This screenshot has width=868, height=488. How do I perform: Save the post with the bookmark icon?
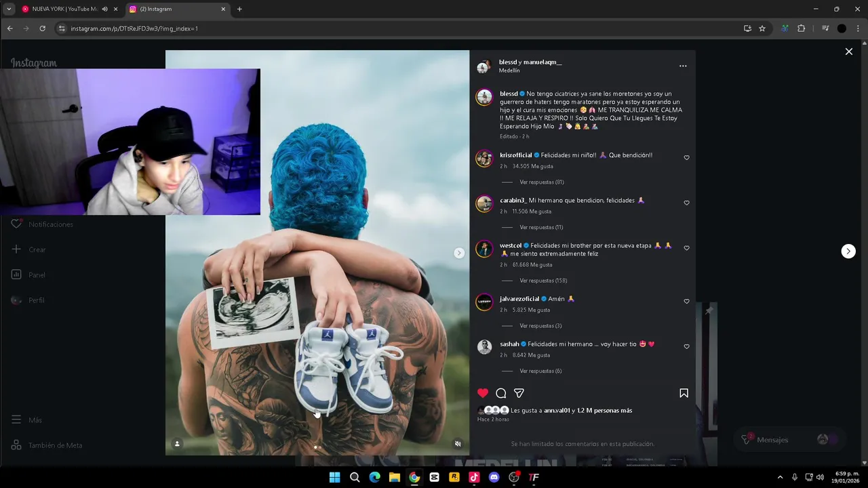tap(684, 393)
